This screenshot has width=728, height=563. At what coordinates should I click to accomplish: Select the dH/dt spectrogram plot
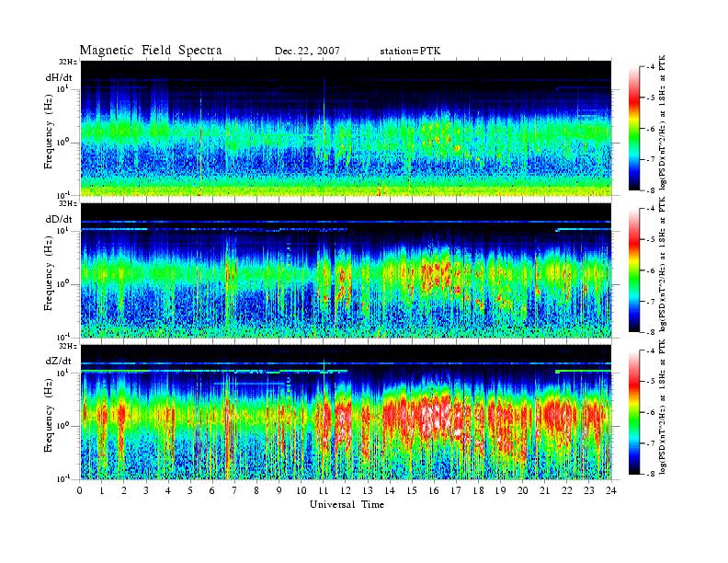click(x=346, y=128)
